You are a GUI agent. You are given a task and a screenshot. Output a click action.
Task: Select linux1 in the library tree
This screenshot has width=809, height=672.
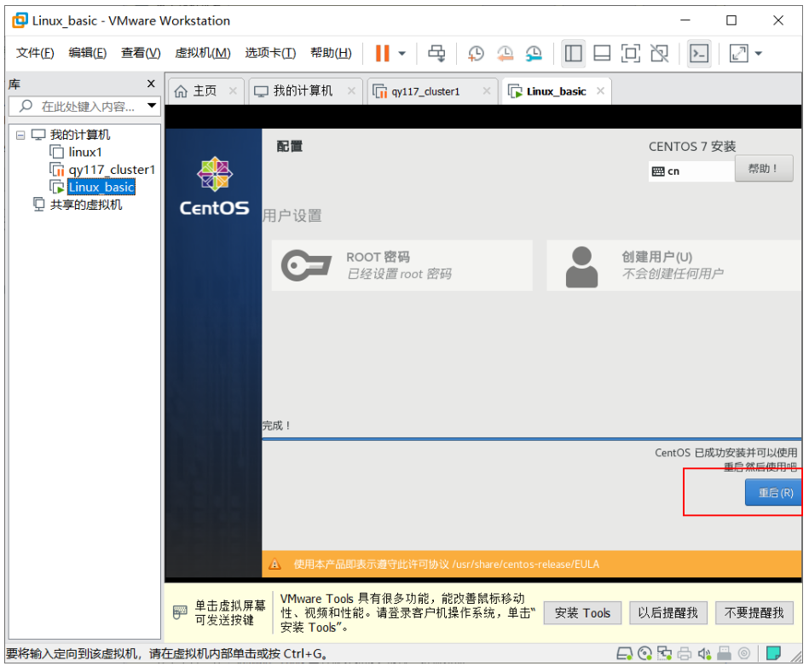(x=85, y=153)
